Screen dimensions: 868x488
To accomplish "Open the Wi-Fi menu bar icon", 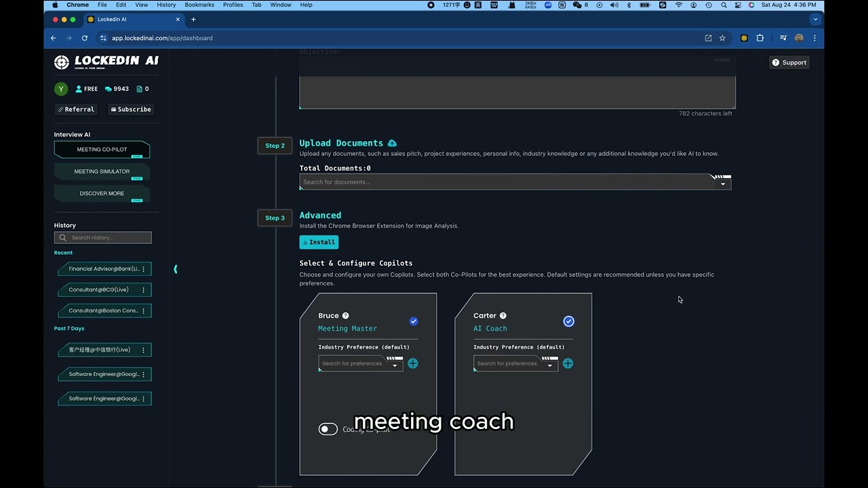I will [x=679, y=5].
